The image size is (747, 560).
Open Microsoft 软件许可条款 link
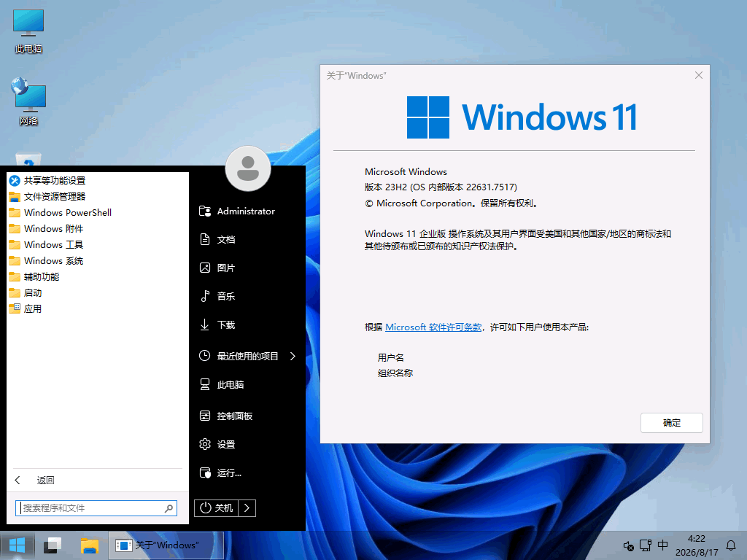(x=433, y=327)
